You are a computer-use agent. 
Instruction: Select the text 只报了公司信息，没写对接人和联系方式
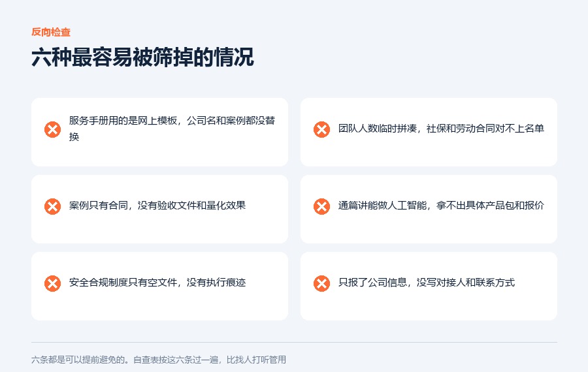(x=427, y=283)
